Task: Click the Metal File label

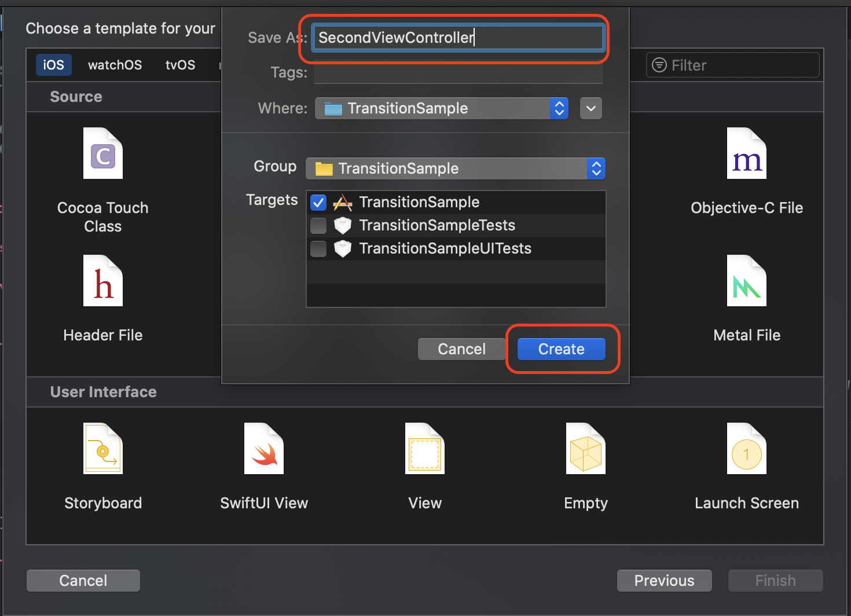Action: (747, 335)
